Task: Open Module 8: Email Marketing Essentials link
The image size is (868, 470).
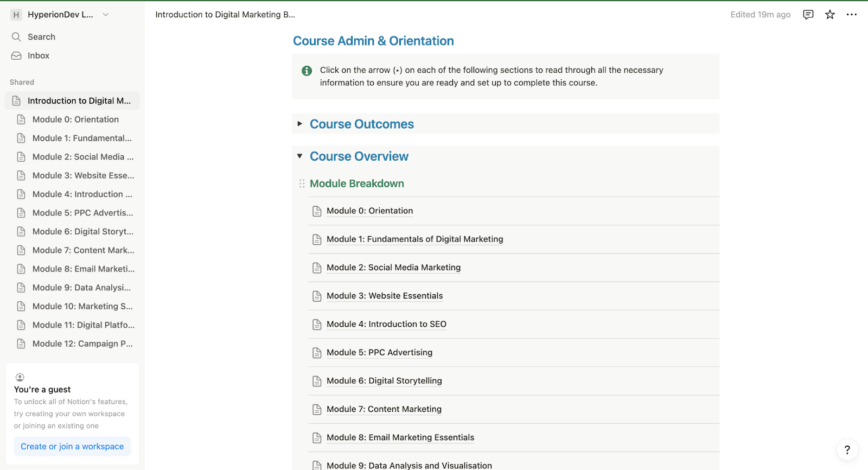Action: [400, 437]
